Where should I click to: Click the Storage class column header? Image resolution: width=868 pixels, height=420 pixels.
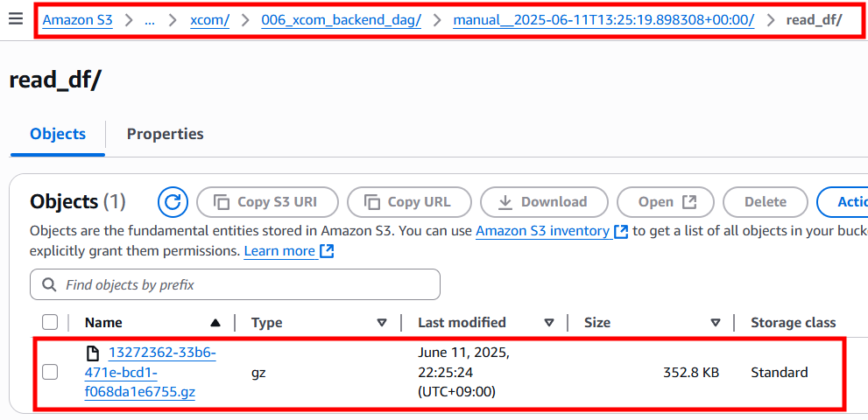[x=794, y=323]
